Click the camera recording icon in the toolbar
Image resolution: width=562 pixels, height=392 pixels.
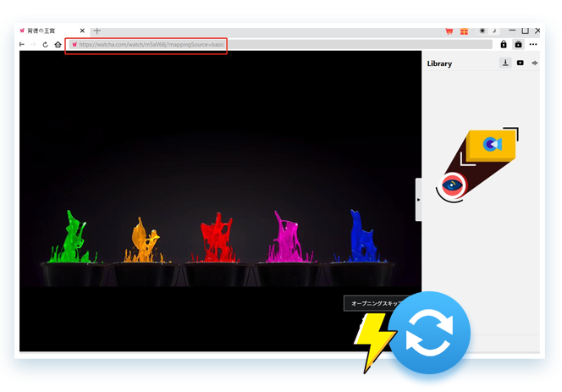click(518, 45)
